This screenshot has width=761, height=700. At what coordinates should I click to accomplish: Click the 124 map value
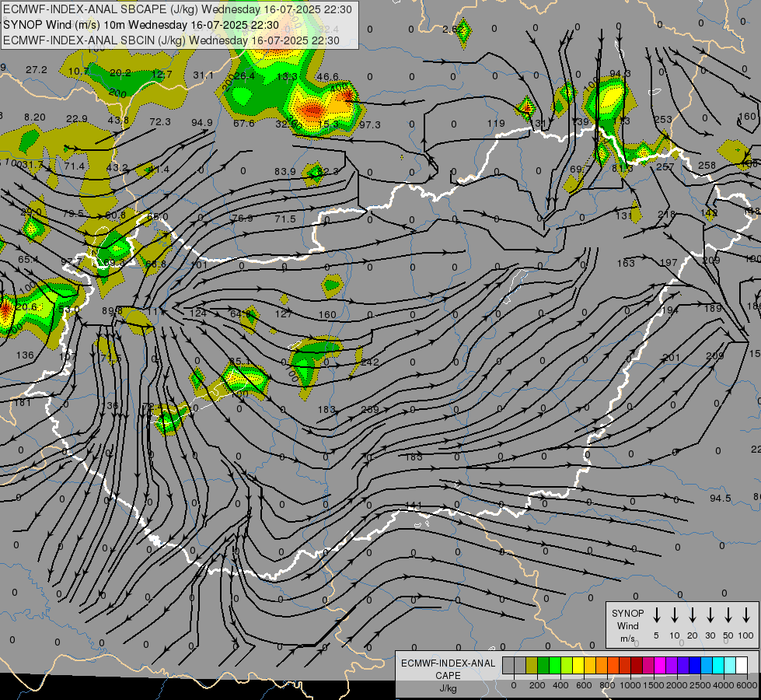click(x=198, y=313)
